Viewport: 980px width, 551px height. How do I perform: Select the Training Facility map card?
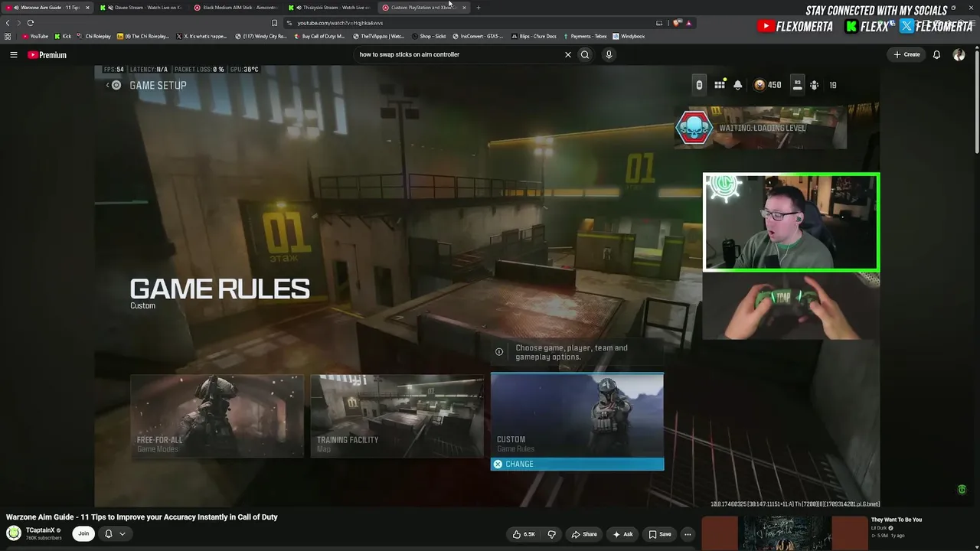coord(397,416)
